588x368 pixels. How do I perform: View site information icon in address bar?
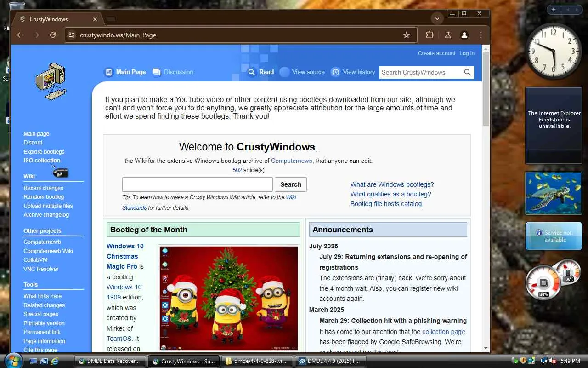pyautogui.click(x=71, y=35)
